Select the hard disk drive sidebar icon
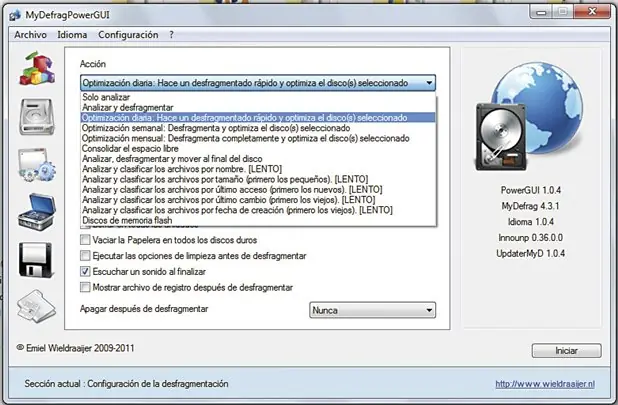618x405 pixels. pos(37,117)
